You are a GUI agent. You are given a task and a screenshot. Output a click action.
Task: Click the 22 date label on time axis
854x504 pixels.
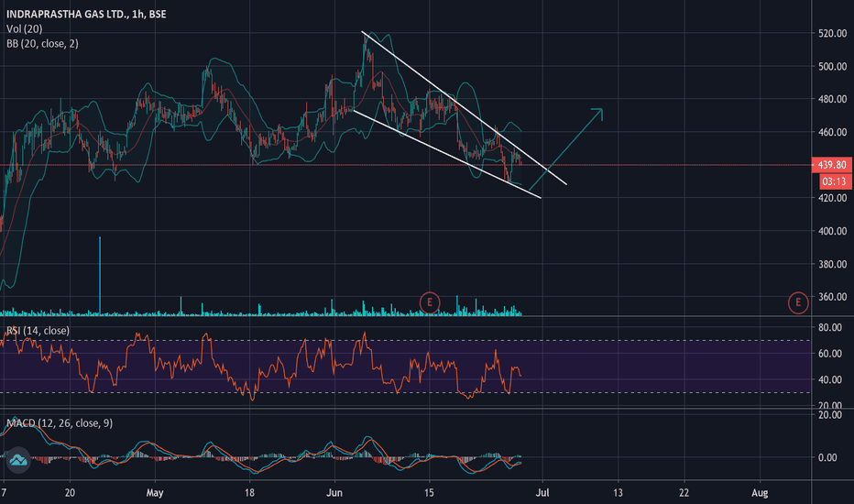[684, 493]
